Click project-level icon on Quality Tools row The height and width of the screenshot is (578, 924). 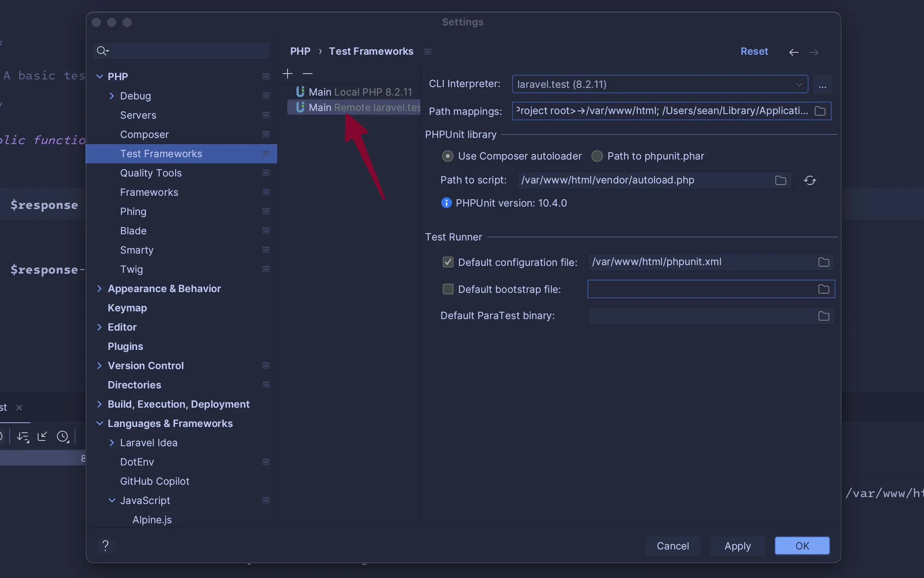tap(266, 173)
